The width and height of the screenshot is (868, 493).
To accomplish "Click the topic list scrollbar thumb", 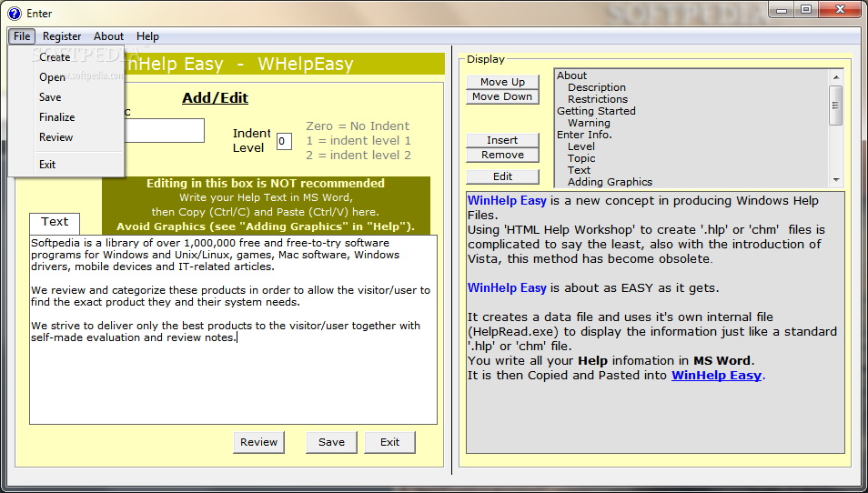I will pyautogui.click(x=836, y=106).
